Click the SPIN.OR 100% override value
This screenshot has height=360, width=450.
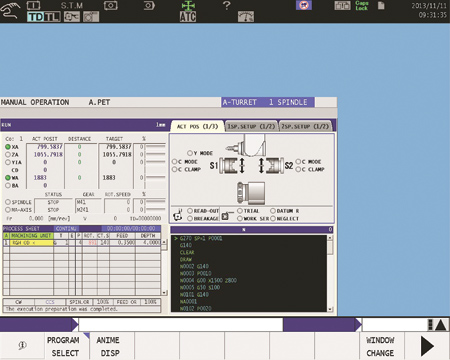point(103,302)
